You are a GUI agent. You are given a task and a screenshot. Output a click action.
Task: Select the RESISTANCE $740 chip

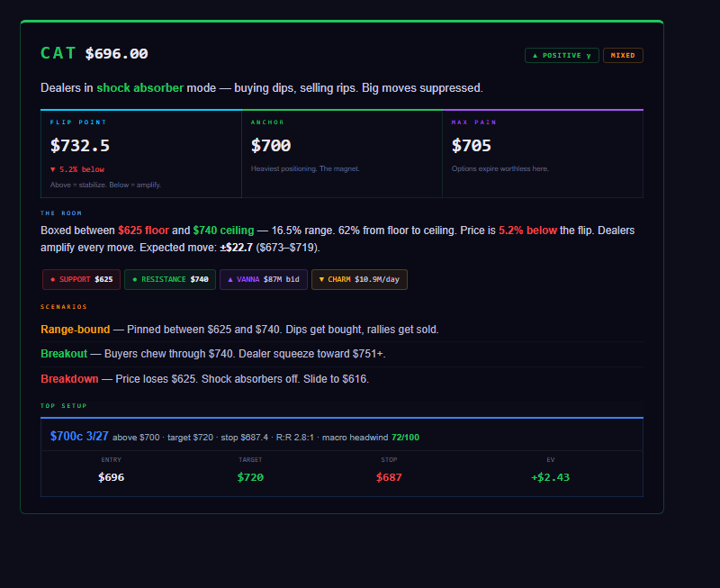coord(170,279)
